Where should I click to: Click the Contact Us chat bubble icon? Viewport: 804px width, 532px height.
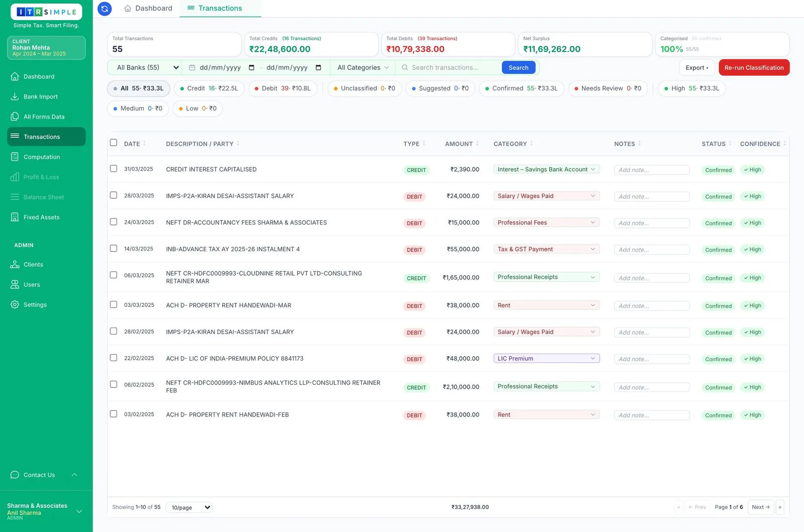15,475
